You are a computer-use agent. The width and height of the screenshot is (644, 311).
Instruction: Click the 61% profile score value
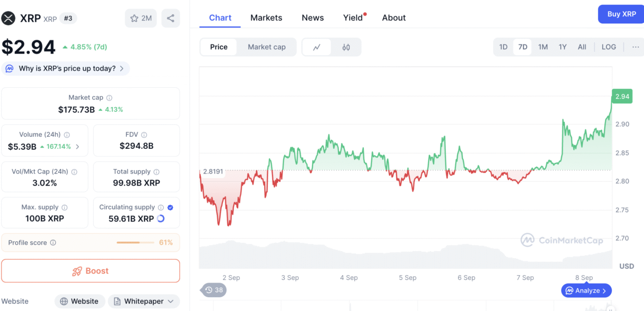coord(166,243)
